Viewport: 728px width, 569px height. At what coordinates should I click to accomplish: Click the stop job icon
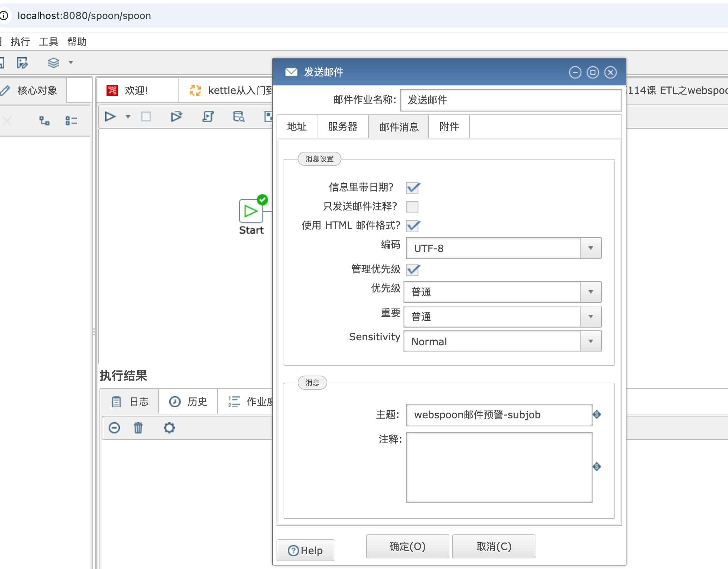(x=146, y=116)
